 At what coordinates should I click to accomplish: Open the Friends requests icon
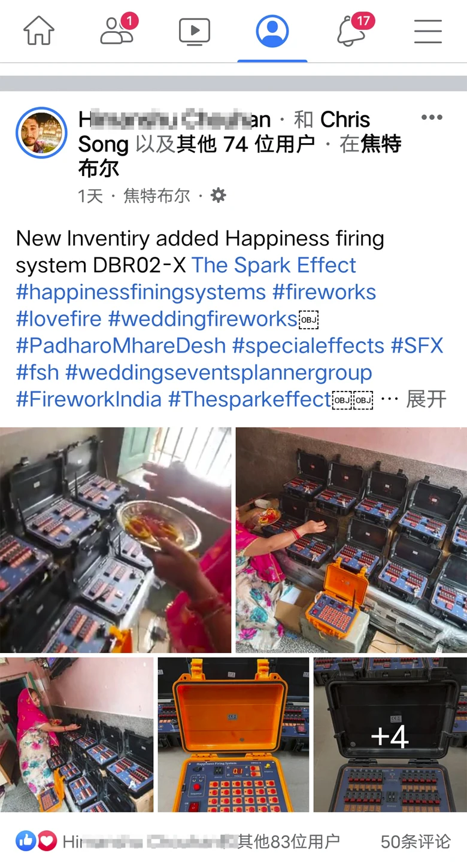[x=118, y=30]
